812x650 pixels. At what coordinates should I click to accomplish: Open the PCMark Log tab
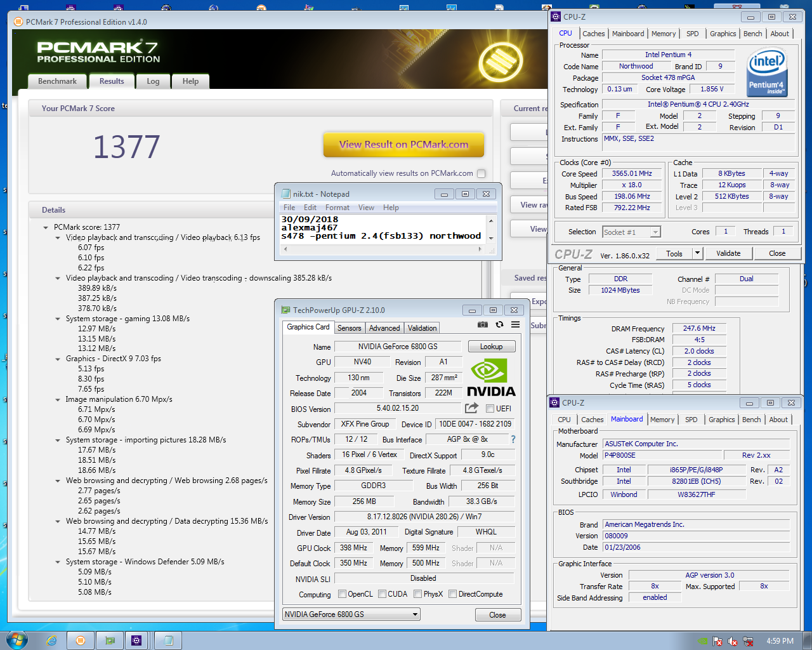pos(153,81)
